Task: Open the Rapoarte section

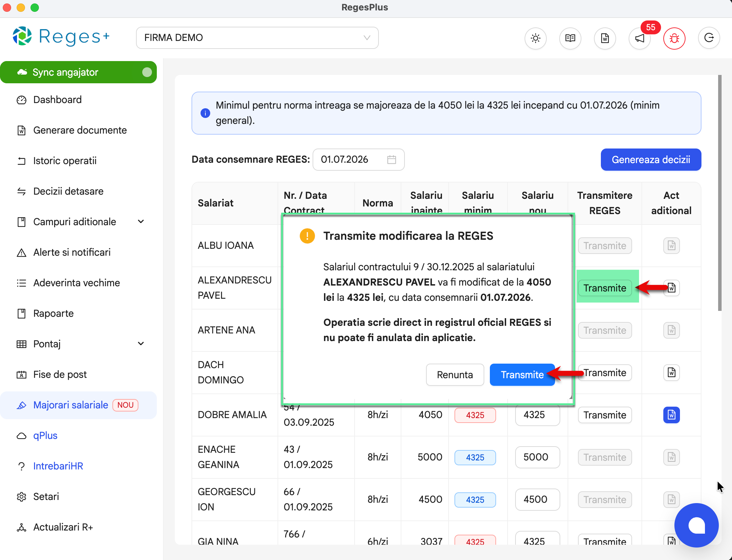Action: (x=78, y=314)
